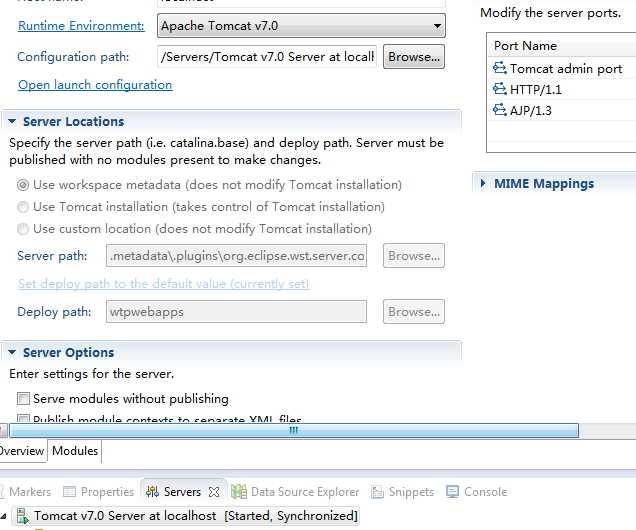Click the Tomcat admin port icon
Viewport: 636px width, 530px height.
coord(499,68)
